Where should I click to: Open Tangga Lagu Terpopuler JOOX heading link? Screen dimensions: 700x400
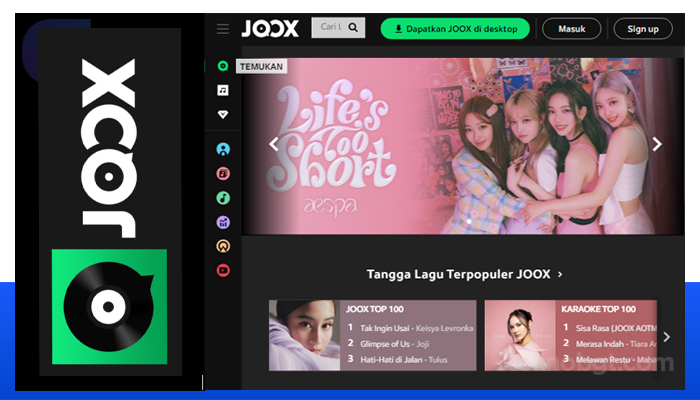(x=458, y=274)
